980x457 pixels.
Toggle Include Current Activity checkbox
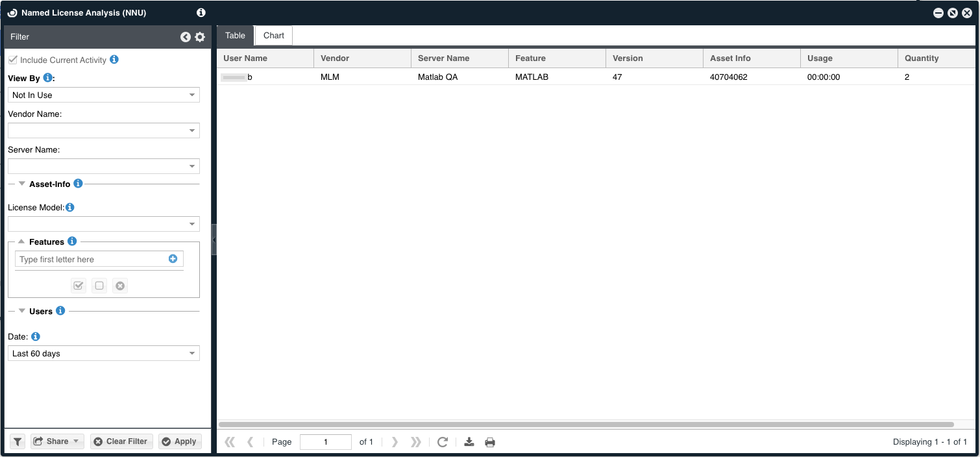pos(12,60)
